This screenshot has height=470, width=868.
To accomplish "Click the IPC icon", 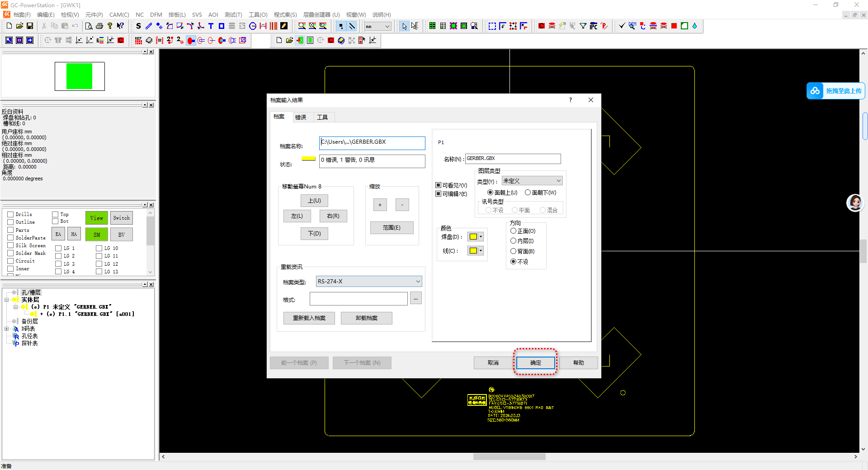I will click(x=594, y=26).
